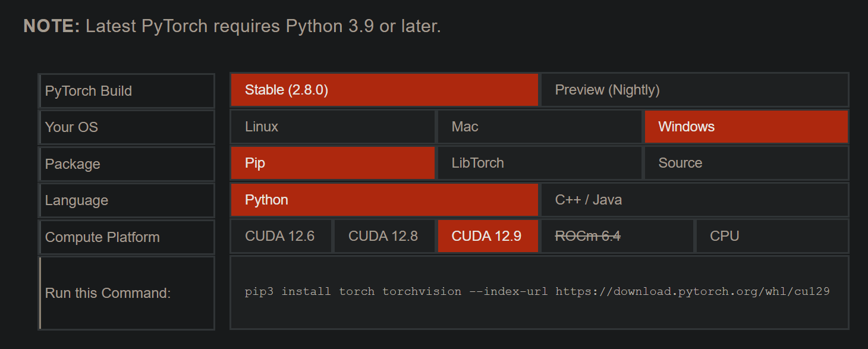
Task: Pick CPU as the compute platform
Action: (771, 236)
